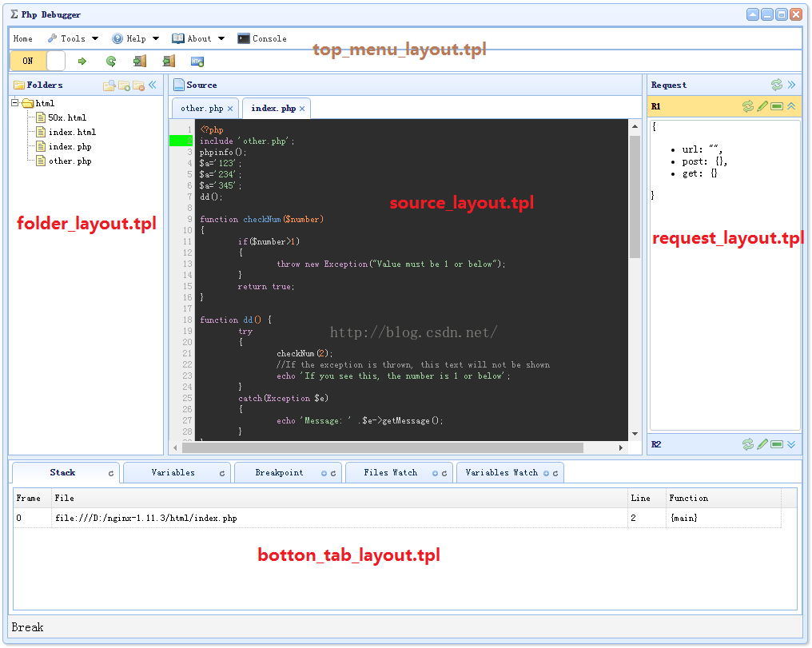Open the About dropdown menu
This screenshot has height=648, width=812.
pyautogui.click(x=199, y=38)
